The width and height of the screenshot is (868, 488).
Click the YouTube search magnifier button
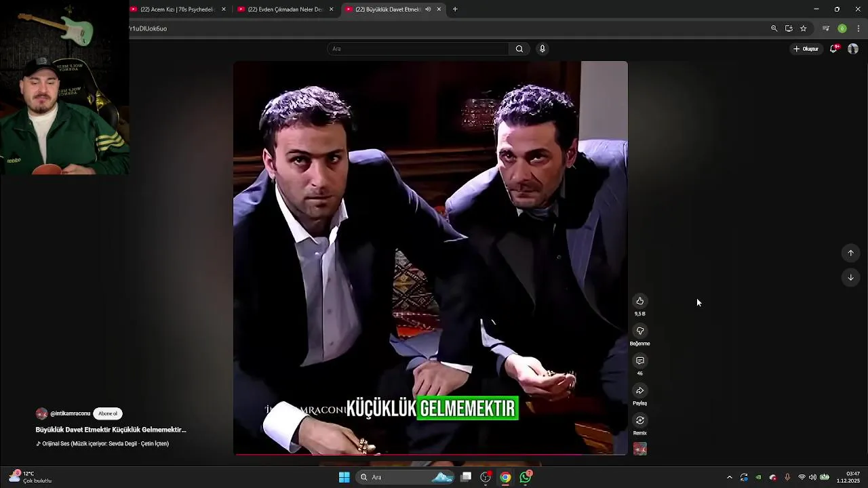pos(519,49)
